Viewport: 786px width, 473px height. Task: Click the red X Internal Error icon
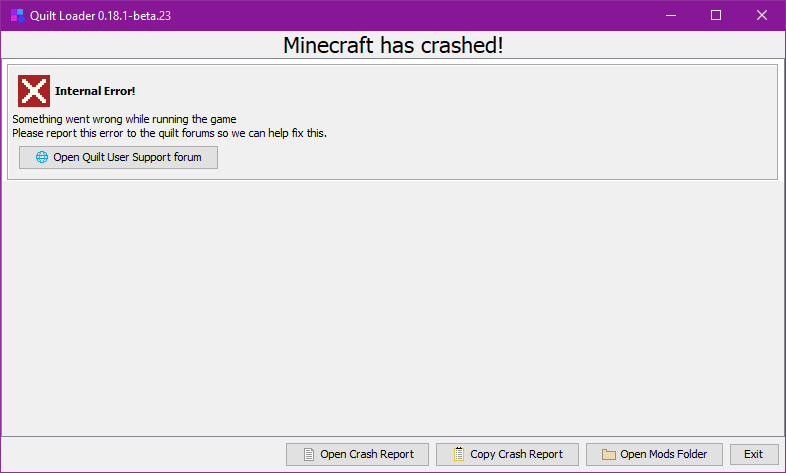click(34, 91)
